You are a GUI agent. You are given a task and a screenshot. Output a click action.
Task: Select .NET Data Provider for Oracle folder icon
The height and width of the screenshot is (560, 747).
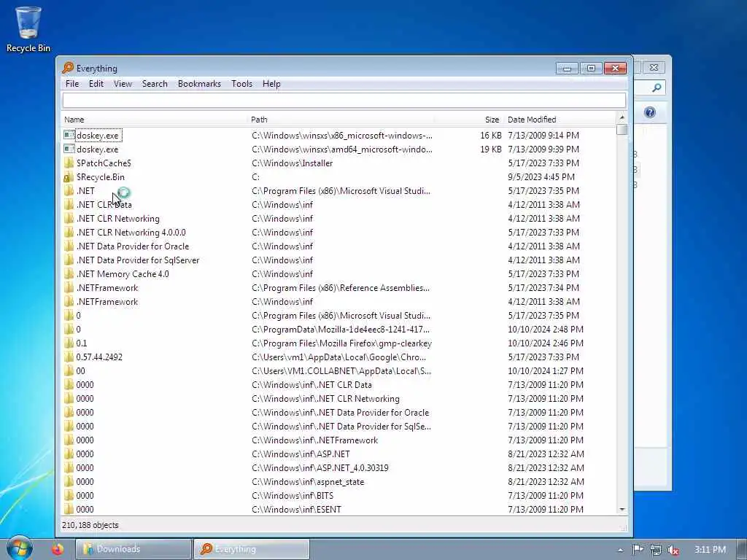pyautogui.click(x=69, y=246)
